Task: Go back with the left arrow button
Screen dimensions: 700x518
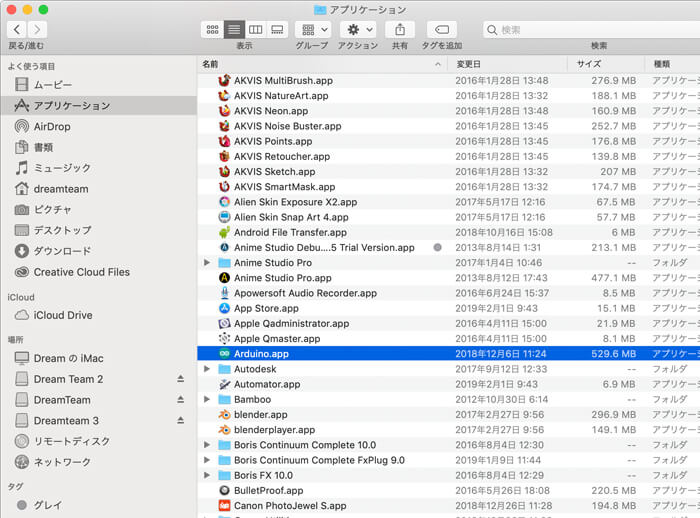Action: click(x=17, y=29)
